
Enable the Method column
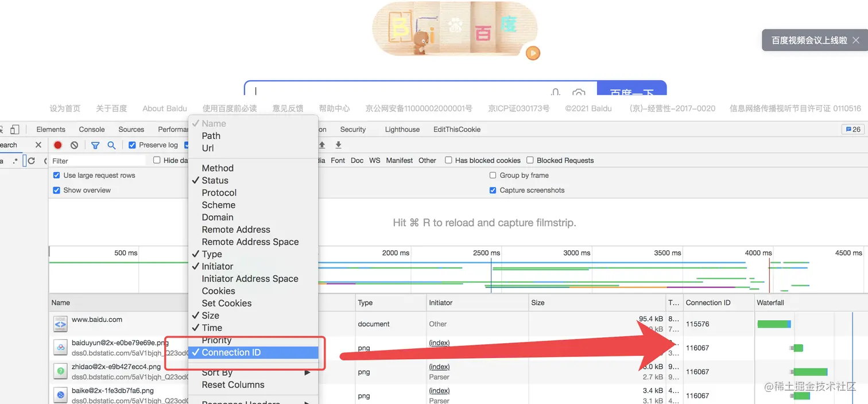pos(253,168)
